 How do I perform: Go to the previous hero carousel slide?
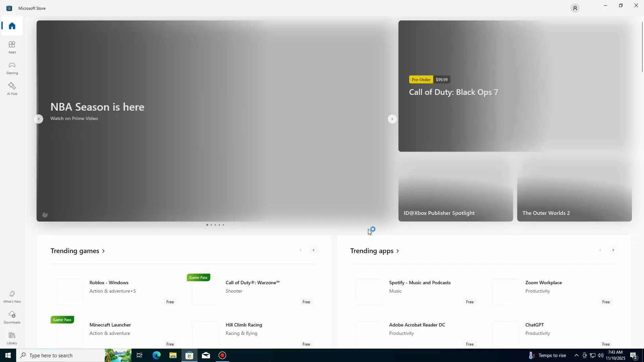(39, 119)
